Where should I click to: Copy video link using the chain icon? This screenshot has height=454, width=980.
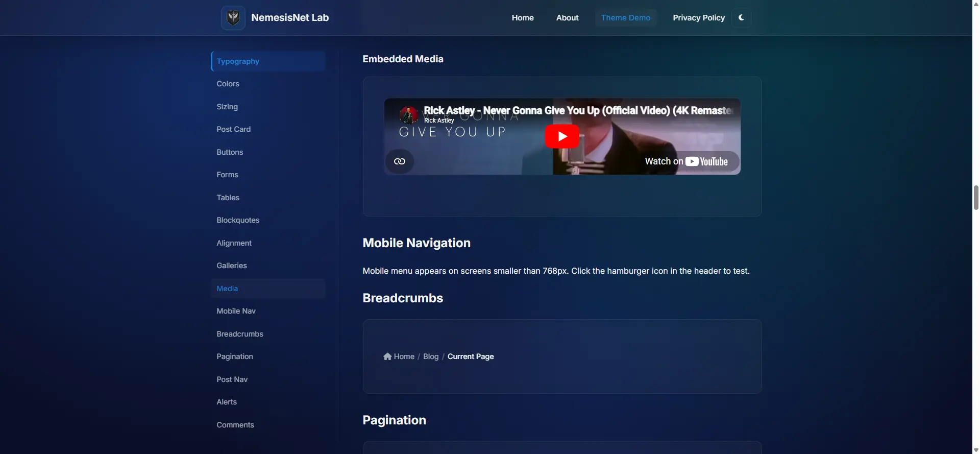400,161
